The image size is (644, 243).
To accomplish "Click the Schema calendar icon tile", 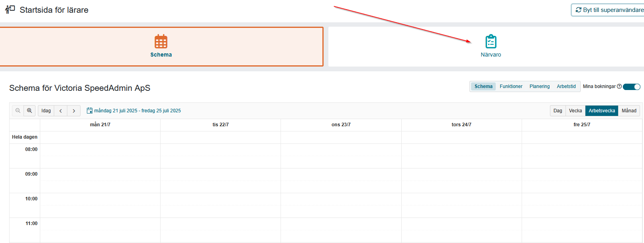I will click(161, 41).
